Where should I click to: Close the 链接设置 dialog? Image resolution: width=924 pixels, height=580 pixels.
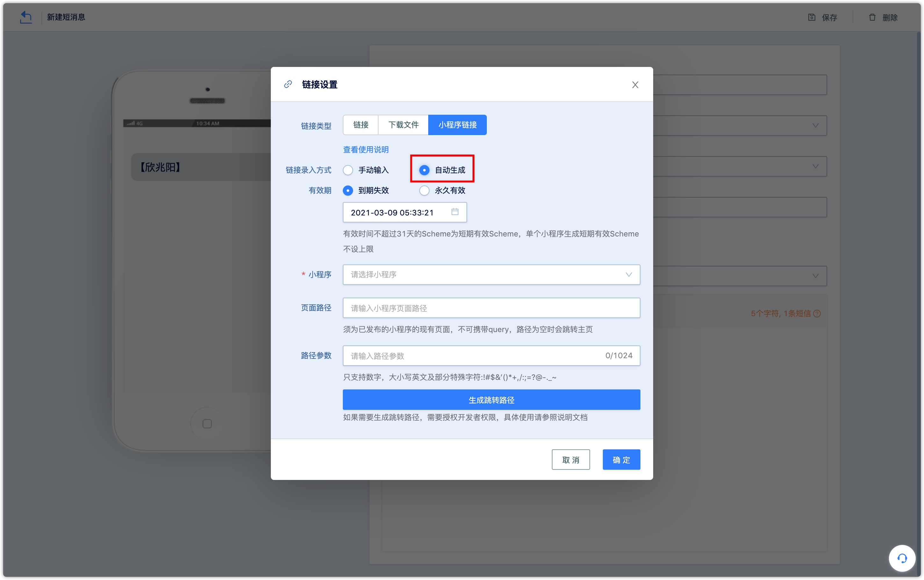[635, 85]
